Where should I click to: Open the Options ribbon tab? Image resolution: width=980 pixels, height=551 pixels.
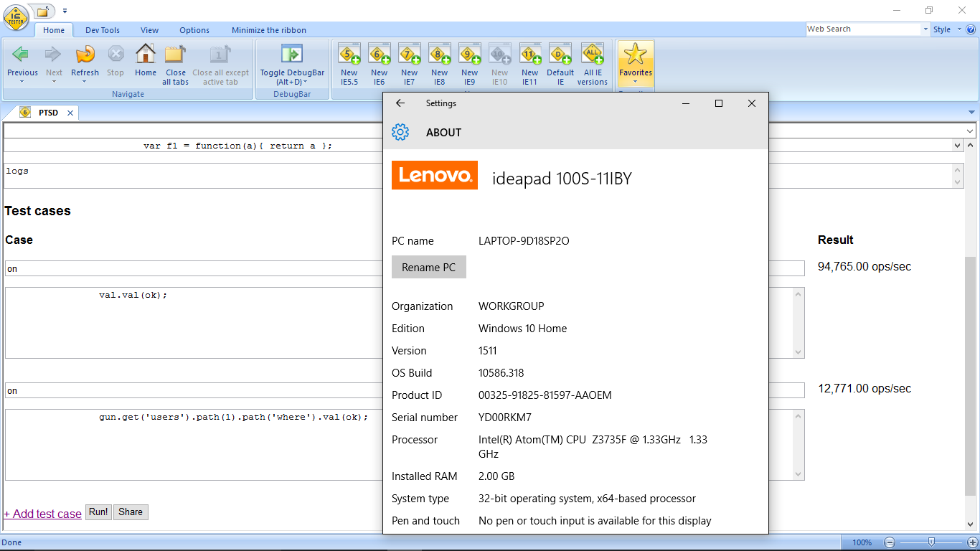[194, 30]
